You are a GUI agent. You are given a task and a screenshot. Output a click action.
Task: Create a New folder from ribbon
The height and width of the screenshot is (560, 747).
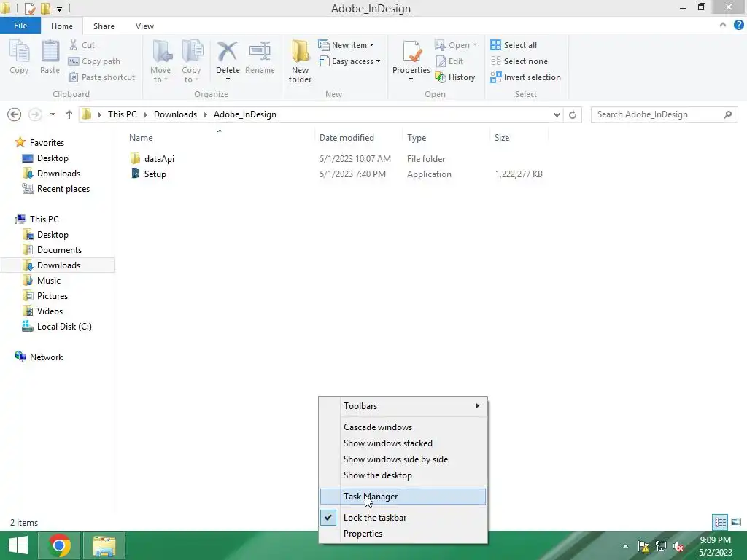point(300,62)
